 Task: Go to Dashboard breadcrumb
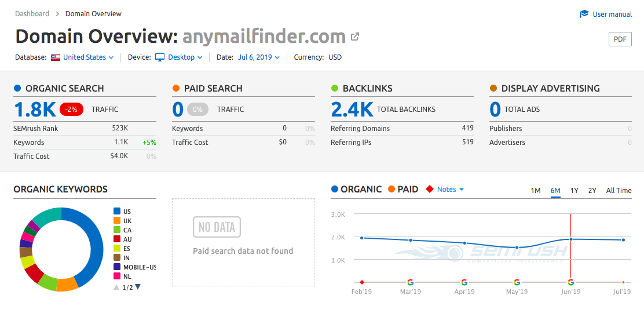coord(32,13)
